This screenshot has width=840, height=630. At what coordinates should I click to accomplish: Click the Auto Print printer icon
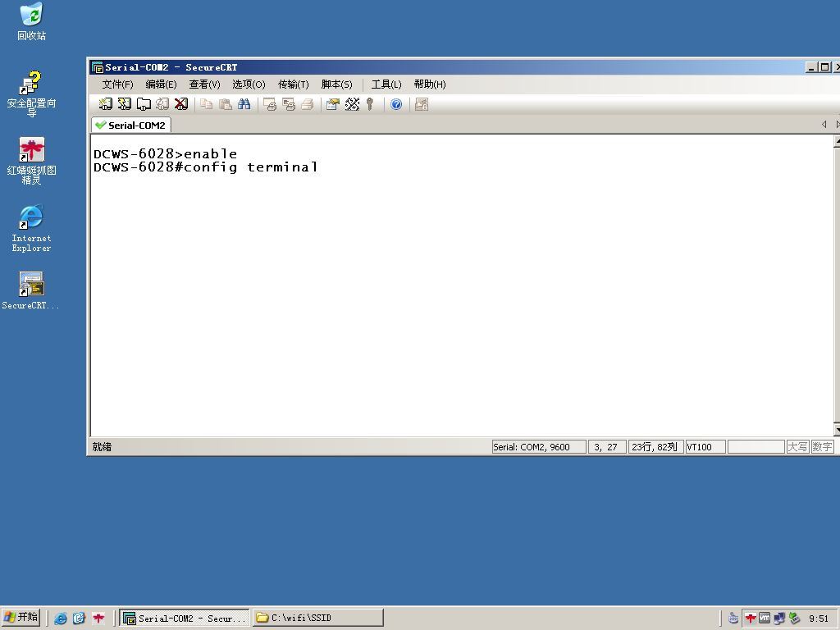[x=308, y=104]
